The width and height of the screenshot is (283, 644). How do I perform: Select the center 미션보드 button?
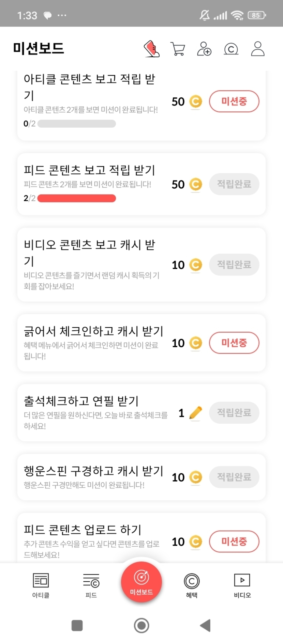(141, 582)
